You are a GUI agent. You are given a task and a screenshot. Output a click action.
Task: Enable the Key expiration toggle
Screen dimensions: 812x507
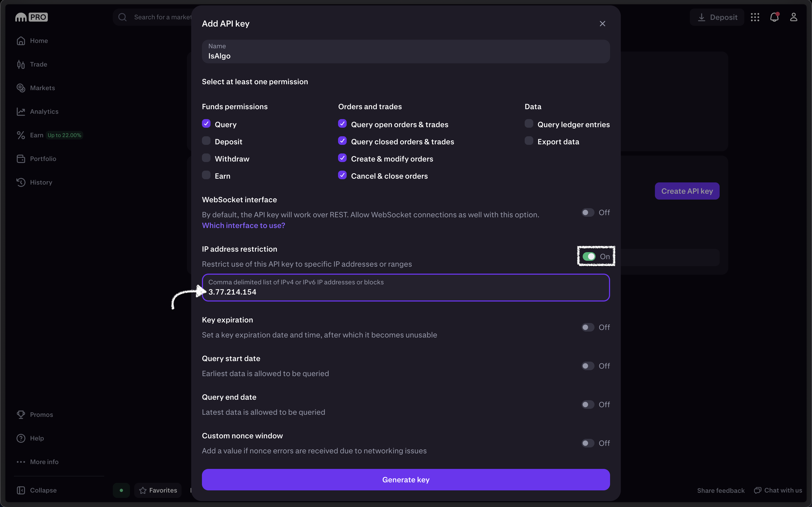pyautogui.click(x=588, y=327)
